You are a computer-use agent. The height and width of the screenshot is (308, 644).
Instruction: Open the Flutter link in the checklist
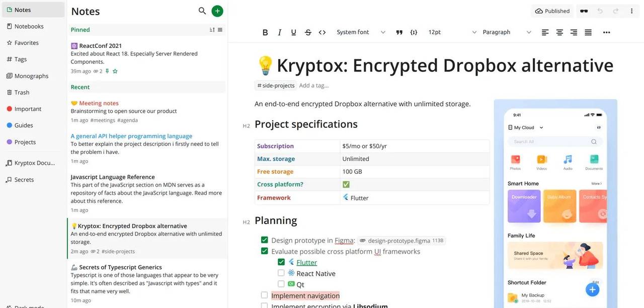pyautogui.click(x=306, y=263)
